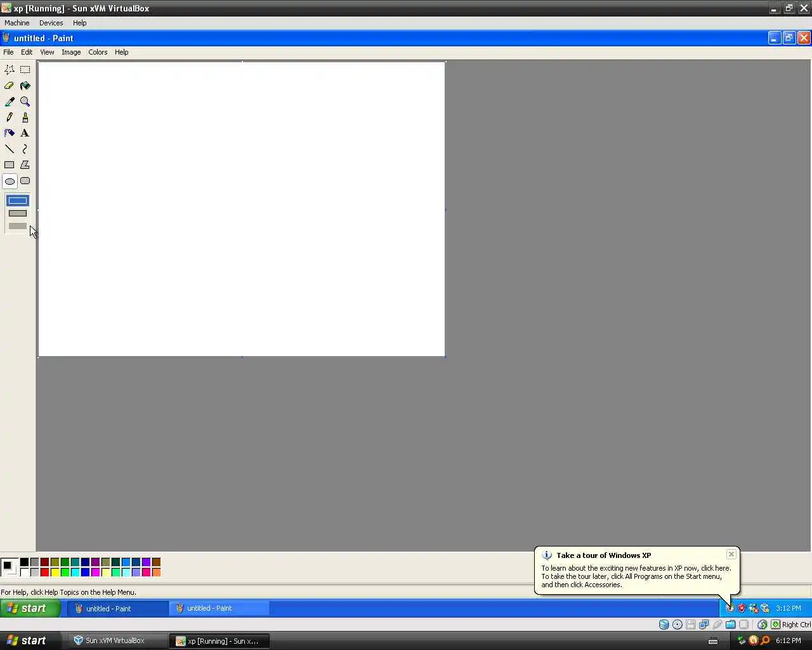This screenshot has height=650, width=812.
Task: Pick the yellow palette swatch
Action: point(55,572)
